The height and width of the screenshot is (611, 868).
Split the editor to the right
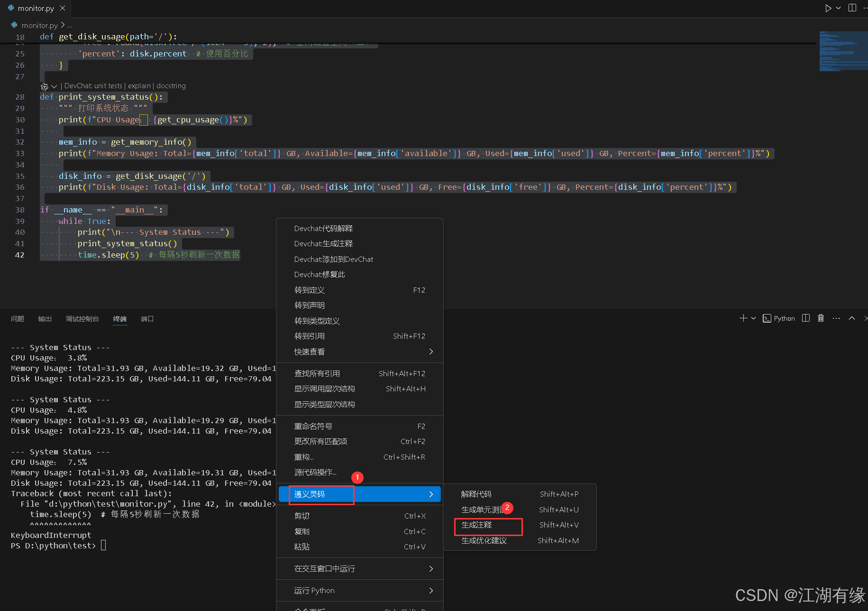point(852,8)
